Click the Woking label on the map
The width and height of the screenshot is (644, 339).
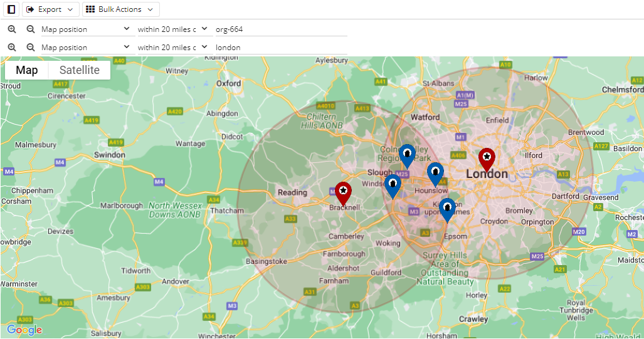point(388,243)
